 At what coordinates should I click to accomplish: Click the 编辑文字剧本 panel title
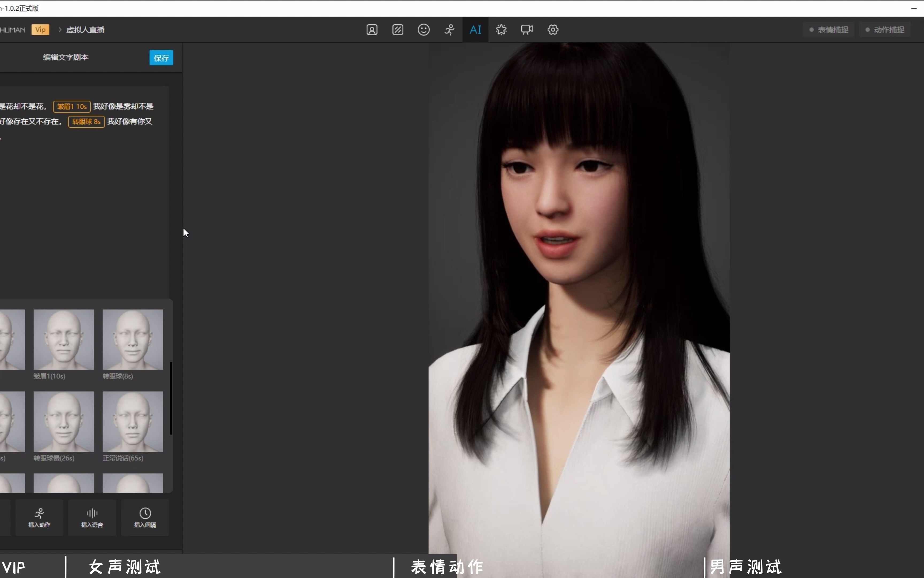pyautogui.click(x=66, y=57)
